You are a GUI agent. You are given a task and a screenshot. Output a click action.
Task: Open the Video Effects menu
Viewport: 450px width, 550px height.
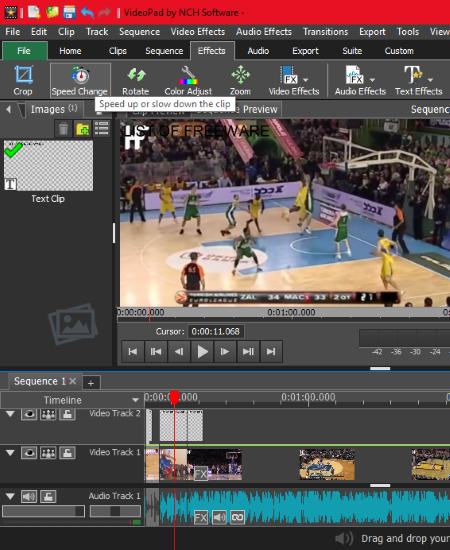(x=198, y=32)
